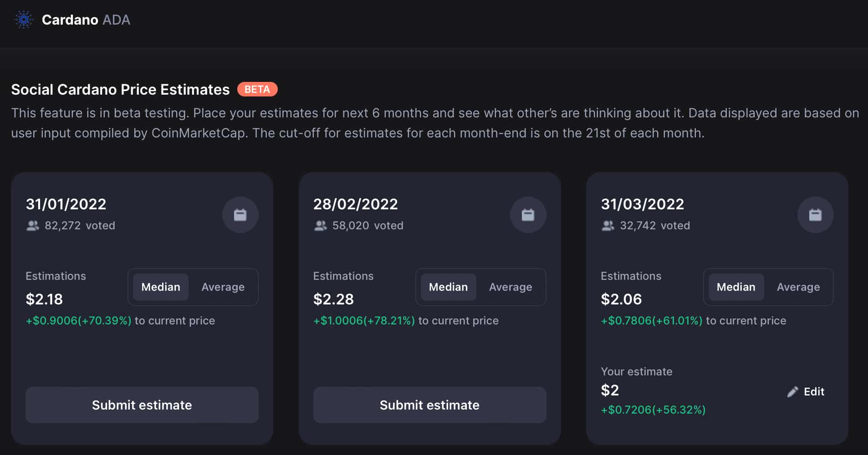Click the voters icon next to 58,020 voted
This screenshot has height=455, width=868.
click(321, 225)
